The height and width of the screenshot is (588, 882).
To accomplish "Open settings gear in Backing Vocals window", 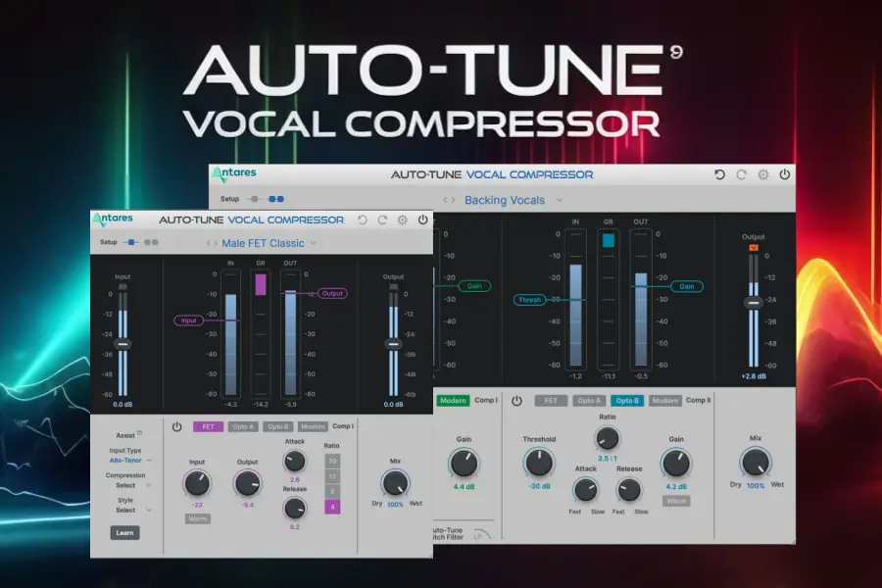I will pyautogui.click(x=762, y=174).
